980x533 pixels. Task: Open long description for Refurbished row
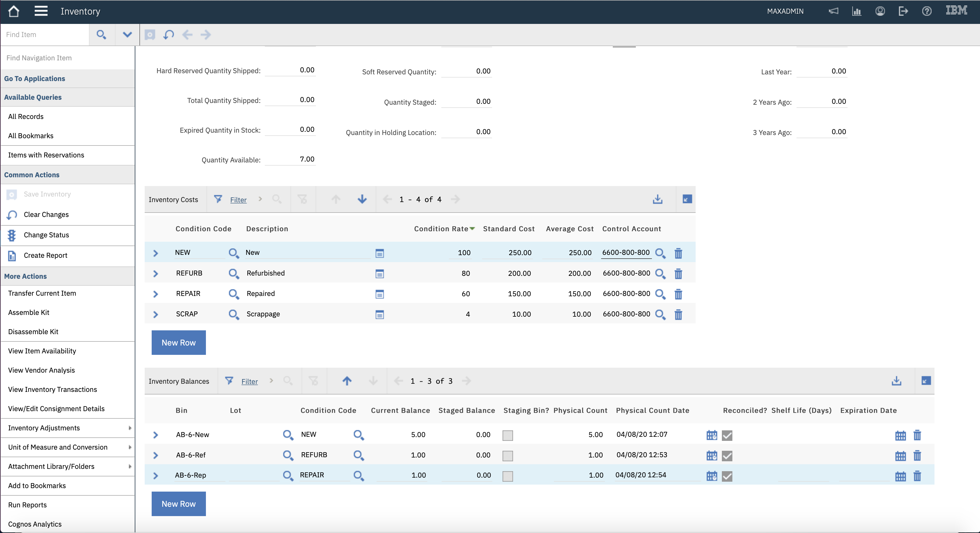379,273
